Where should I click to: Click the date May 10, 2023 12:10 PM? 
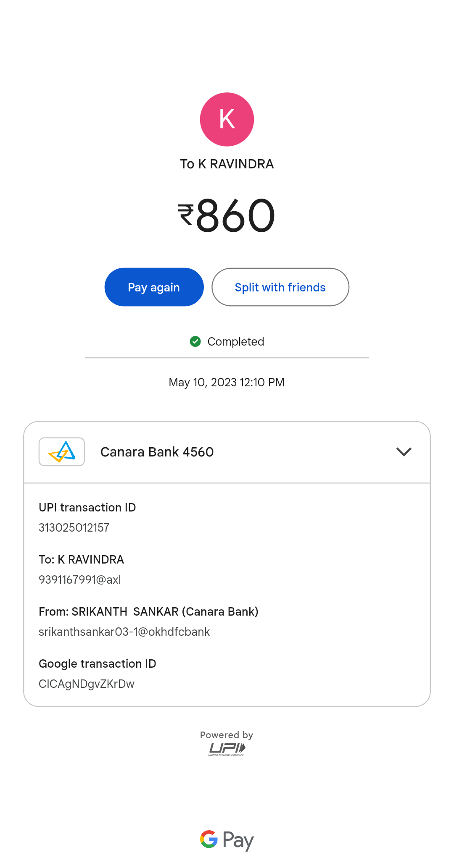(x=227, y=382)
